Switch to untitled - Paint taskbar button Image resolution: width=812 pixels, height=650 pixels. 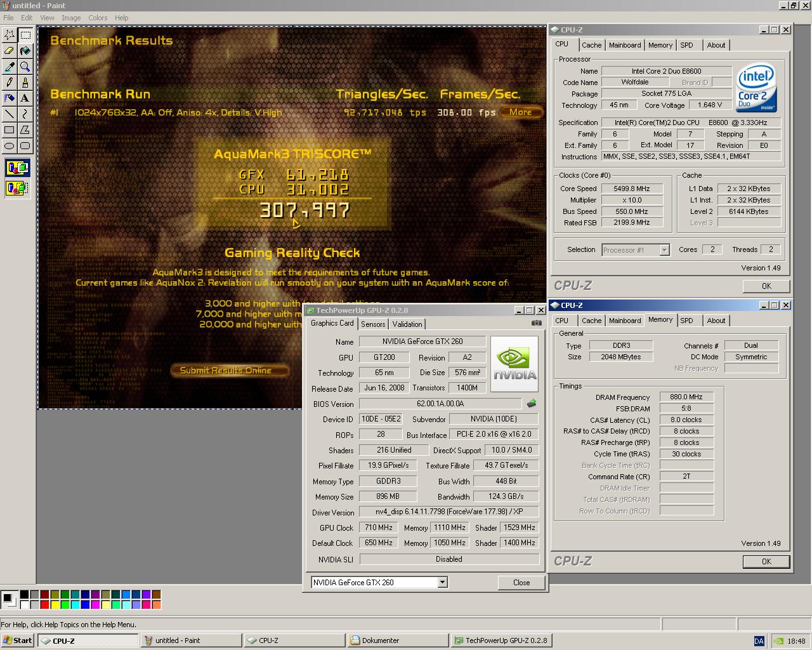[191, 640]
